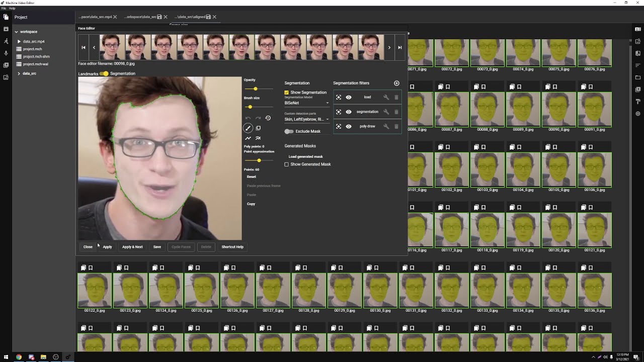This screenshot has height=362, width=644.
Task: Check Show Generated Mask box
Action: 287,164
